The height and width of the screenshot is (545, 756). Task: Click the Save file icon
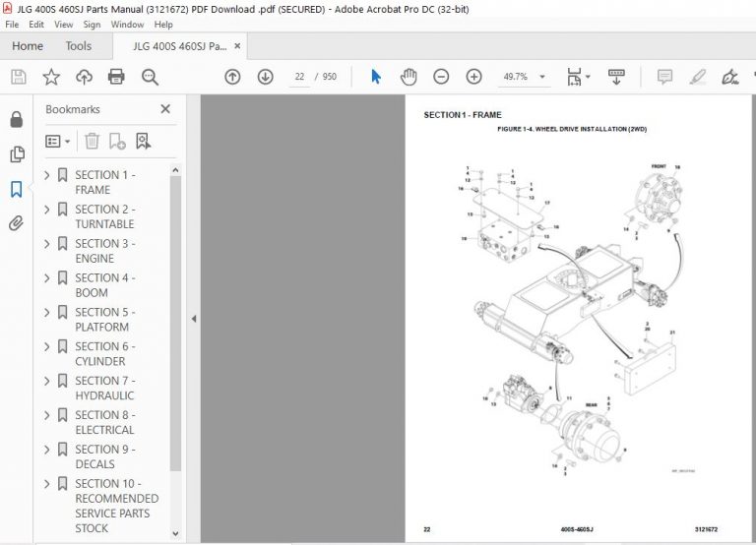(19, 77)
